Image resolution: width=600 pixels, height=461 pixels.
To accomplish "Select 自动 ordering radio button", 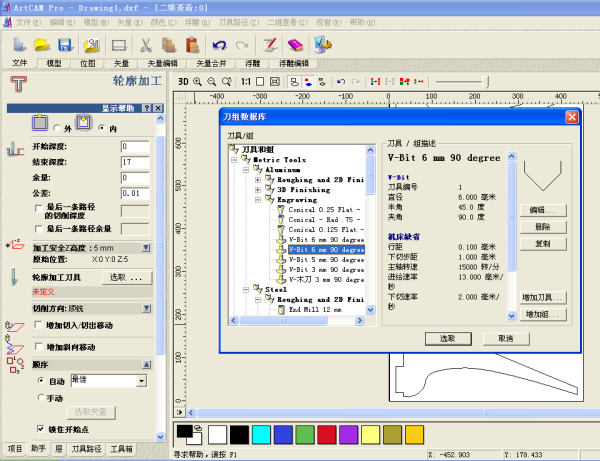I will coord(41,381).
